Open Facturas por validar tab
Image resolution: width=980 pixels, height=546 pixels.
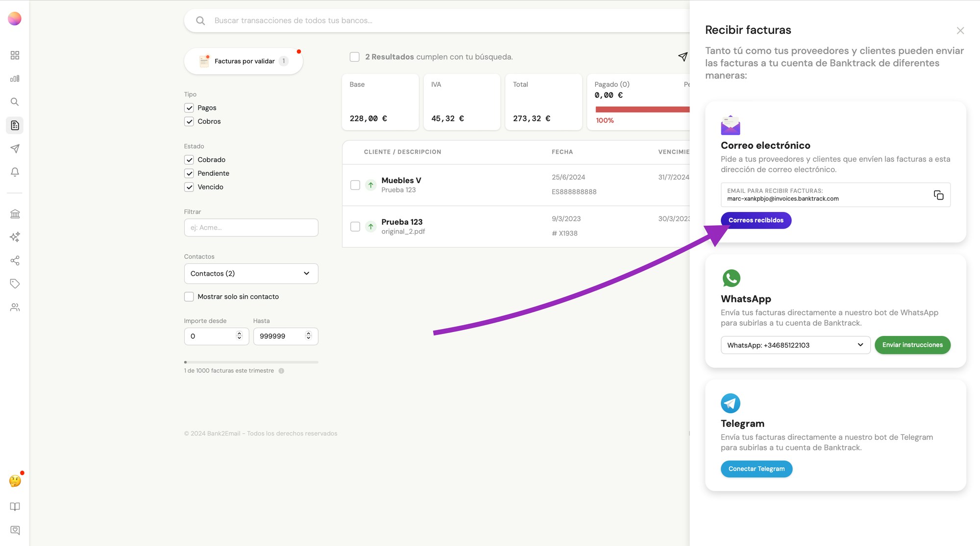[244, 61]
